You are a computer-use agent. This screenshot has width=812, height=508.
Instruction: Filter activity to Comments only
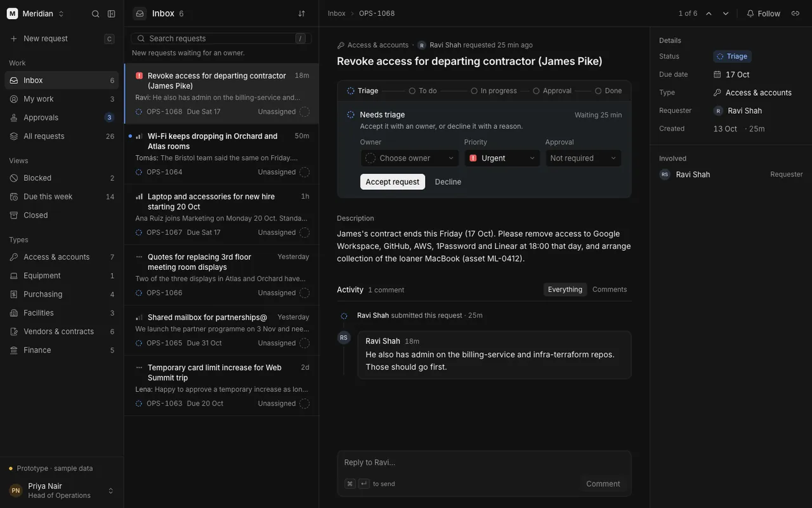coord(610,290)
